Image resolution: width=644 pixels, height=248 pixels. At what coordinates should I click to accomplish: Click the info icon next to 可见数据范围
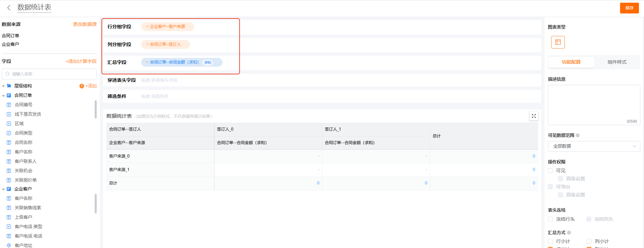click(578, 135)
